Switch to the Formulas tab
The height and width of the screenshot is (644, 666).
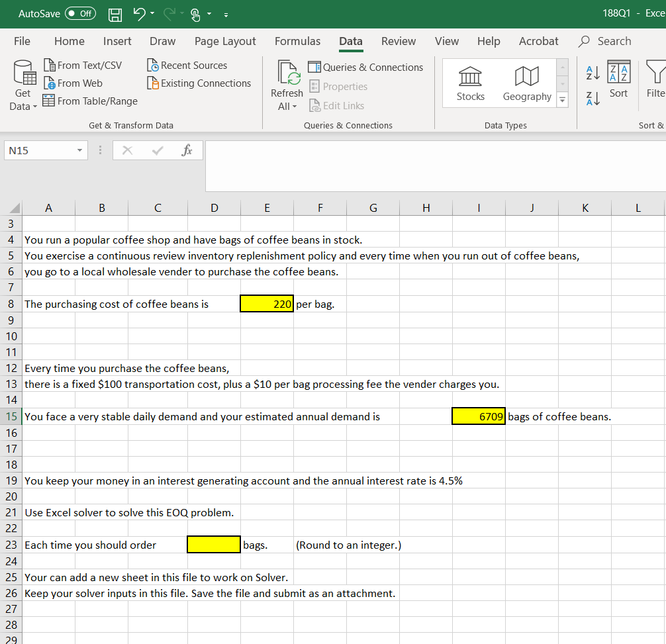pos(297,41)
